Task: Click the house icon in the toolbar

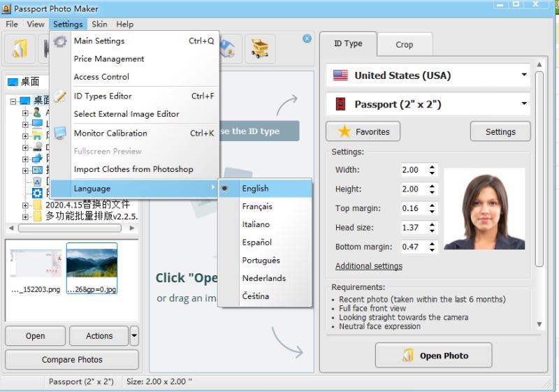Action: 228,49
